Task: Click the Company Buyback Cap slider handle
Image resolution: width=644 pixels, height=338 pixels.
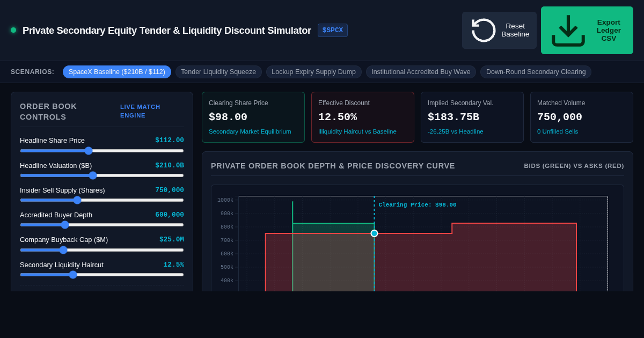Action: tap(63, 250)
